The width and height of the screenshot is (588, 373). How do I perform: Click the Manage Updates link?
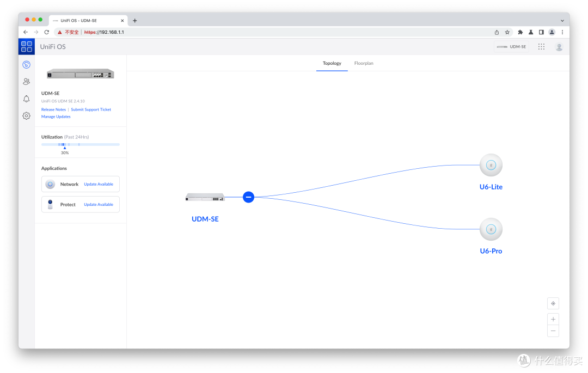pyautogui.click(x=56, y=117)
